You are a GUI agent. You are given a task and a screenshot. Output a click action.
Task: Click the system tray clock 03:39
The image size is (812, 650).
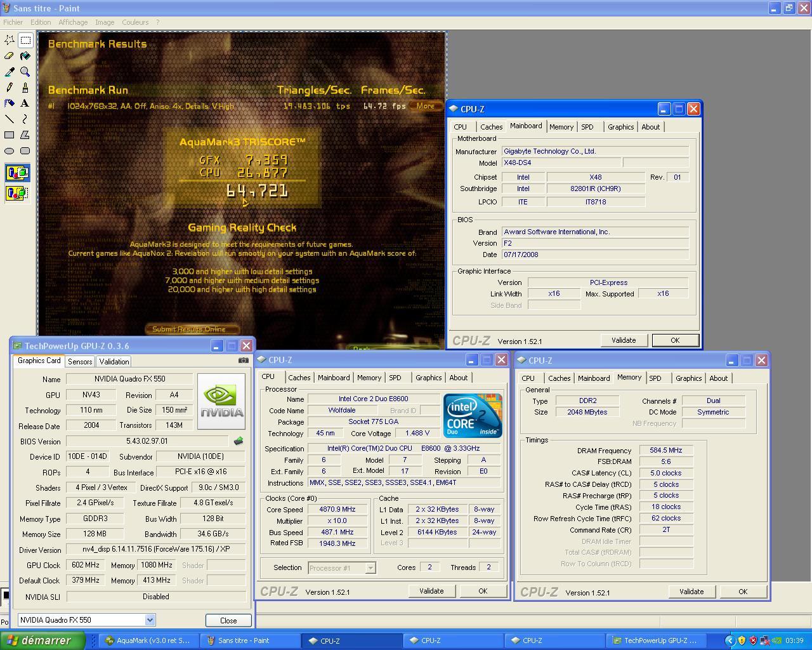(794, 640)
